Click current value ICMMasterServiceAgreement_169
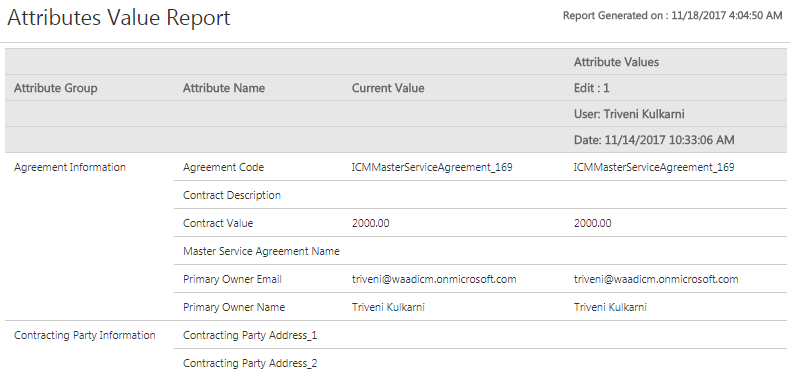 click(432, 167)
